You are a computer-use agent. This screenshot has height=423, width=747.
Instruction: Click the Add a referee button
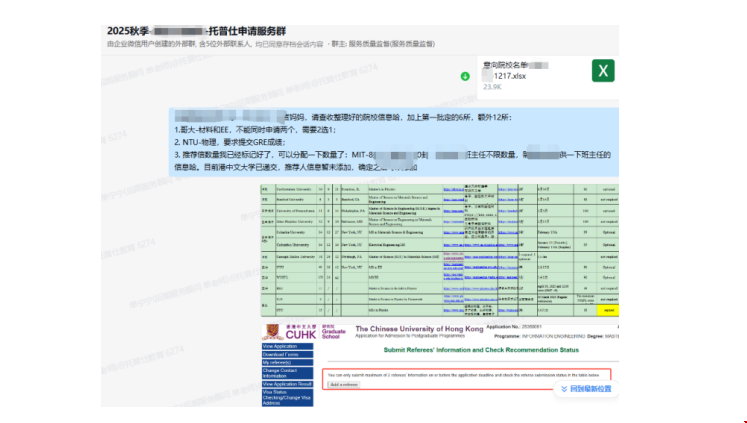tap(343, 384)
